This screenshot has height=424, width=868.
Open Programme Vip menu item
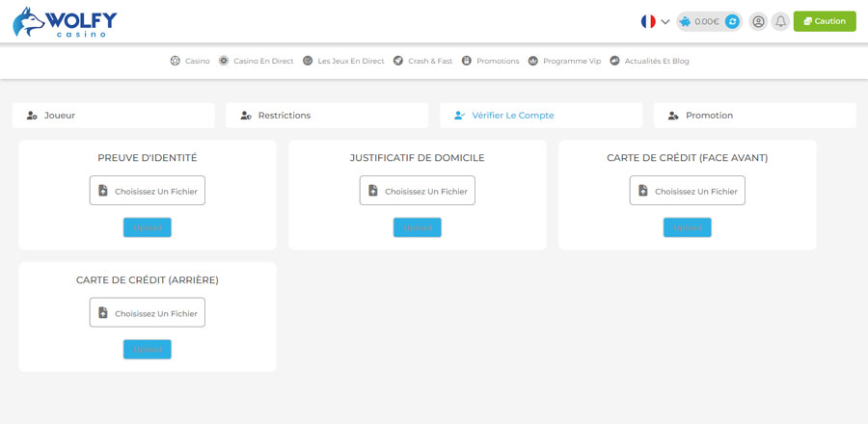(564, 61)
